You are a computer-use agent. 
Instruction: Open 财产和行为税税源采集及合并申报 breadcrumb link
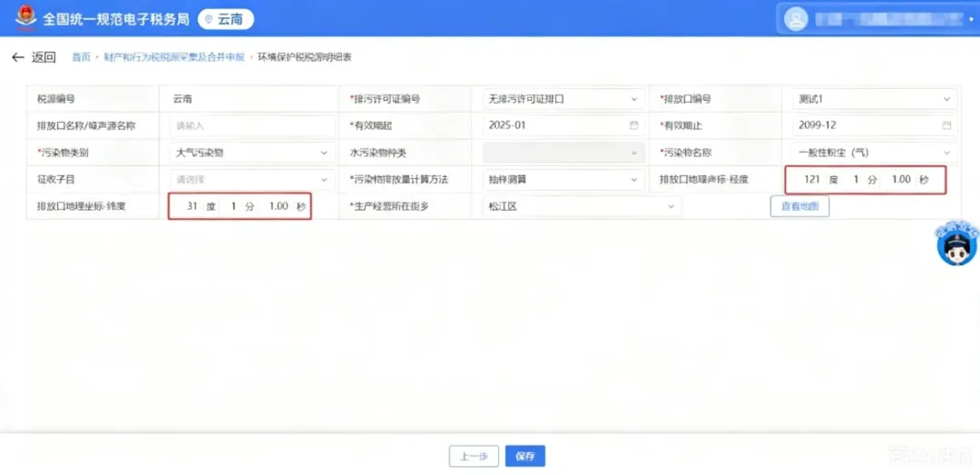pos(173,57)
